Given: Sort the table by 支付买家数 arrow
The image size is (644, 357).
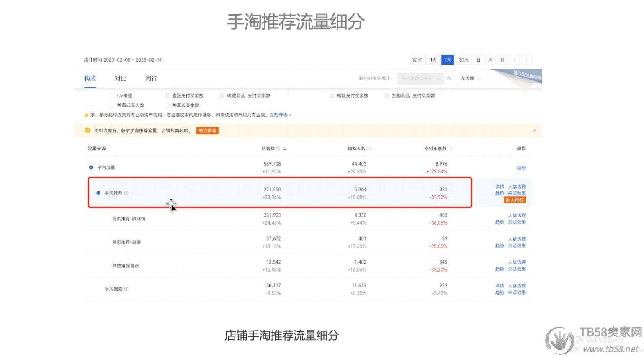Looking at the screenshot, I should 451,149.
